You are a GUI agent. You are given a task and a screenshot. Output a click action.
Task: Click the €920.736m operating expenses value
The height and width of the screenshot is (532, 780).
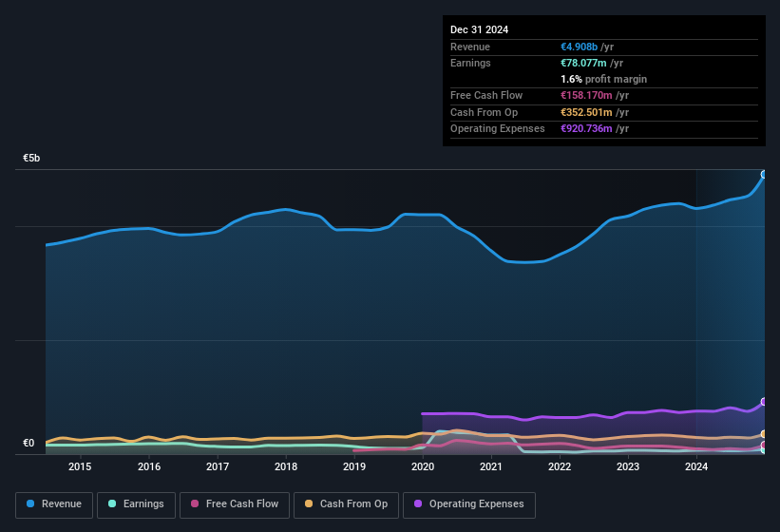(586, 129)
